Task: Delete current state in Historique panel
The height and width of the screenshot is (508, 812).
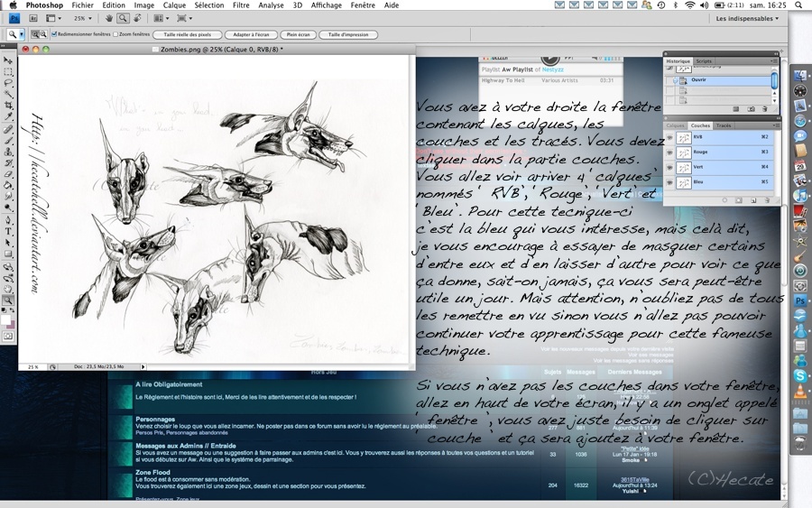Action: (765, 109)
